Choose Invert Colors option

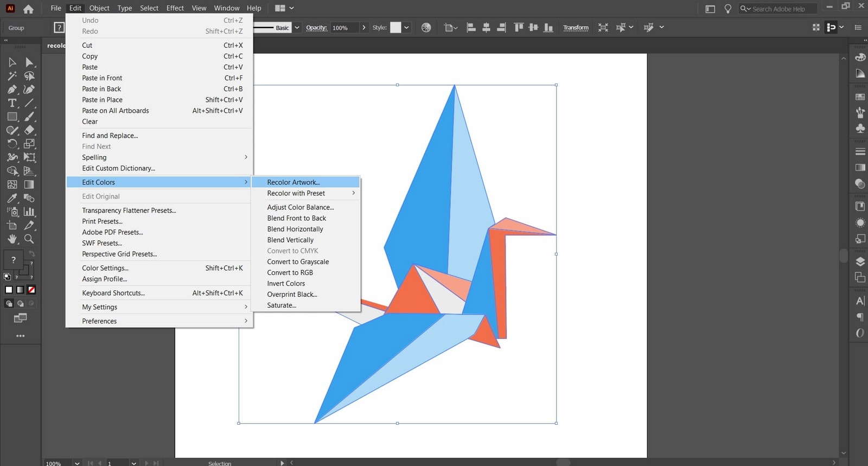point(306,283)
